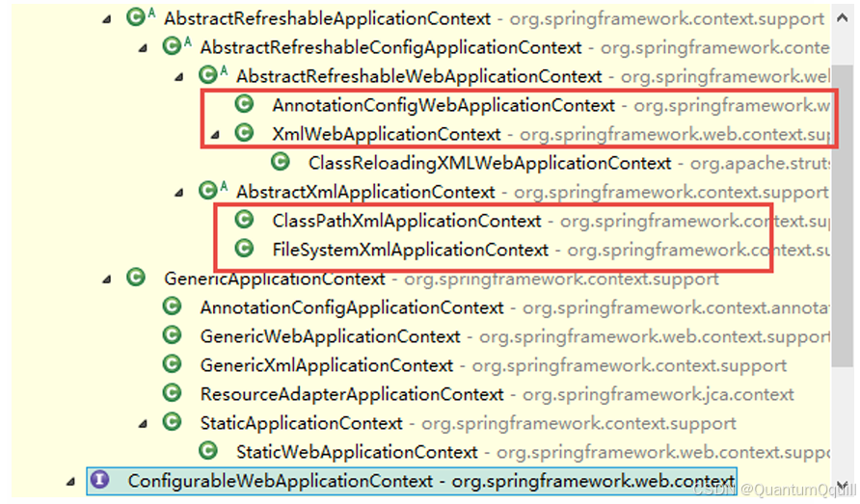Select AbstractXmlApplicationContext class
The height and width of the screenshot is (504, 860).
pyautogui.click(x=365, y=192)
